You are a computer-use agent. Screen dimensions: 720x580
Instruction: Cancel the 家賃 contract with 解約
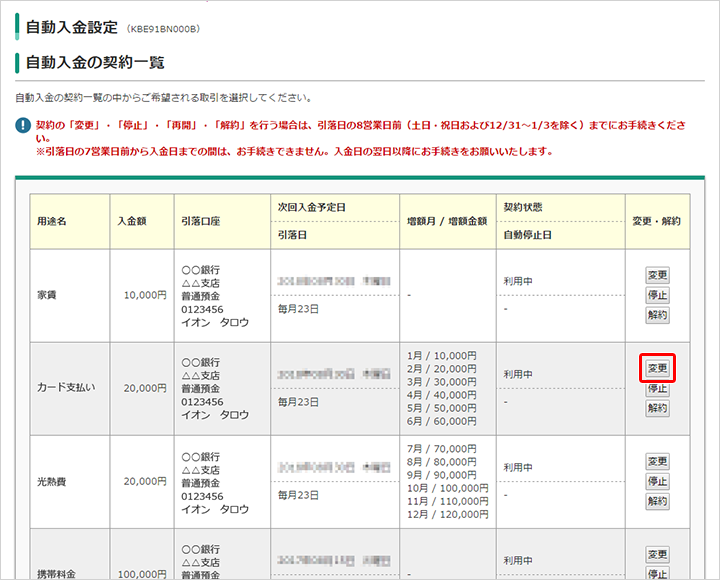point(657,315)
